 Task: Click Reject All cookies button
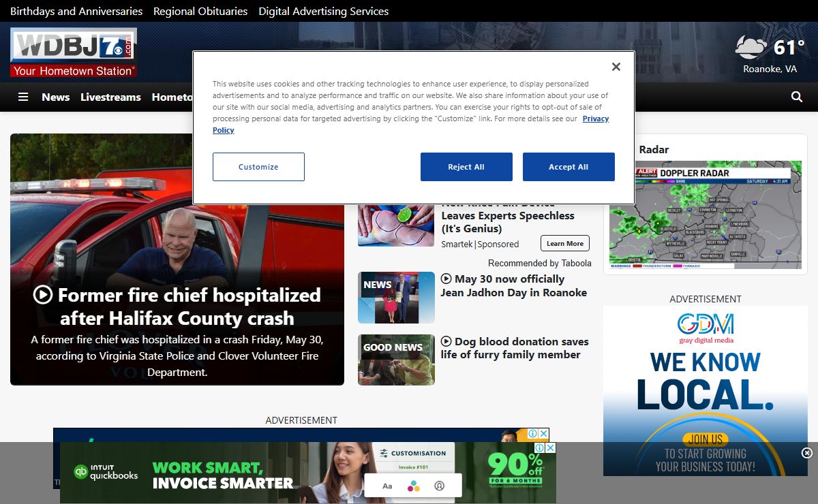pyautogui.click(x=466, y=167)
